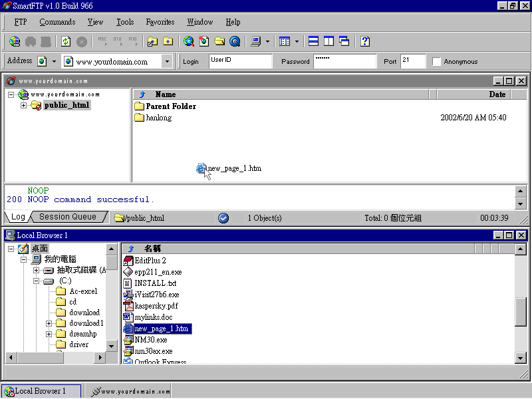Image resolution: width=532 pixels, height=399 pixels.
Task: Click the Help question mark toolbar icon
Action: pyautogui.click(x=365, y=41)
